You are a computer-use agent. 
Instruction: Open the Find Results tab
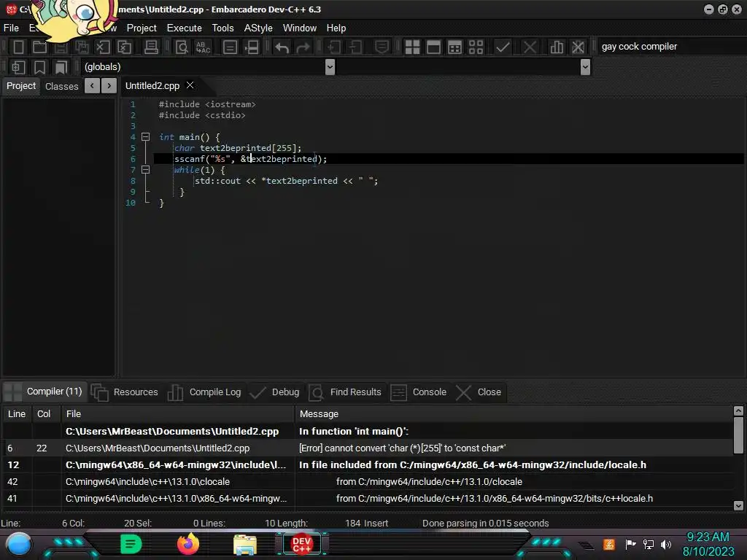point(345,392)
